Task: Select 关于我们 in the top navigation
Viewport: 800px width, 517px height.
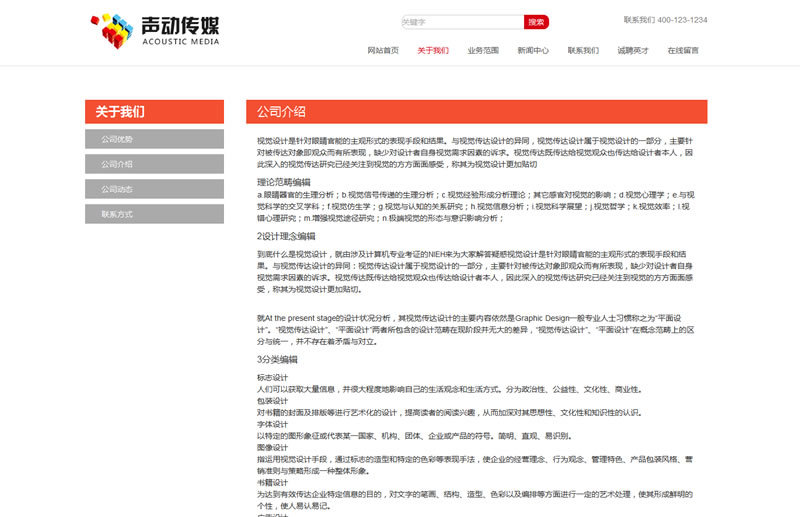Action: point(433,50)
